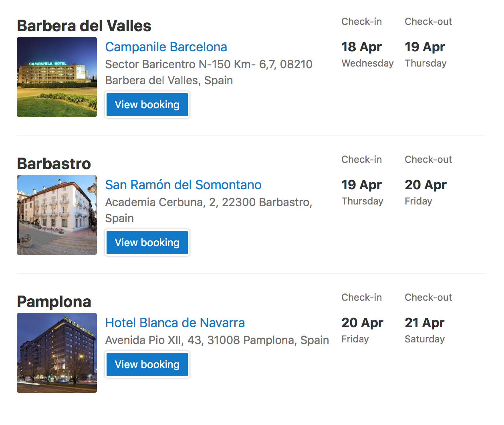Open the San Ramón del Somontano link
504x425 pixels.
183,185
